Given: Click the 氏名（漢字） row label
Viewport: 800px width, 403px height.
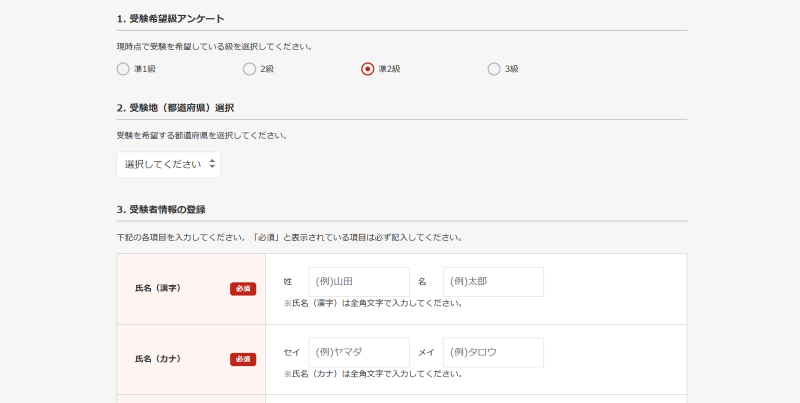Looking at the screenshot, I should tap(158, 288).
